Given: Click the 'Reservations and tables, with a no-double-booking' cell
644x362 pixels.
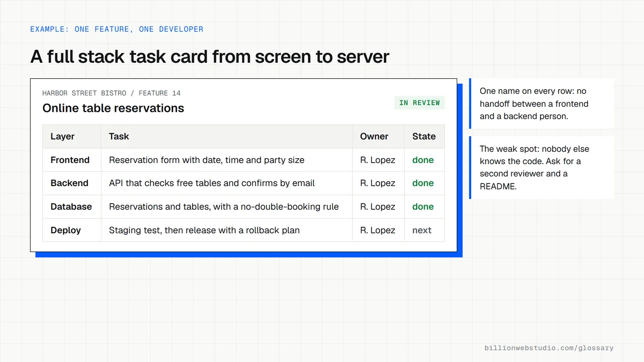Looking at the screenshot, I should pos(226,206).
